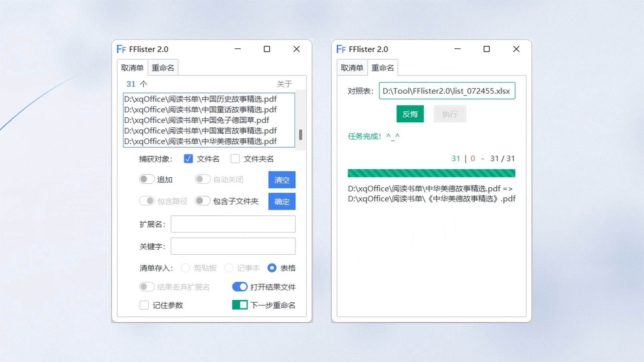Toggle the green 下一步重命名 switch
Image resolution: width=644 pixels, height=362 pixels.
(x=240, y=305)
